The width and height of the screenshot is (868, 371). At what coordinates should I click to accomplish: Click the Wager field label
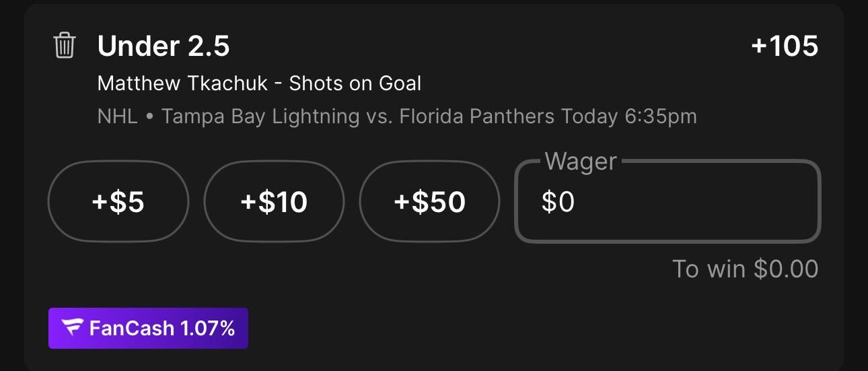(581, 162)
